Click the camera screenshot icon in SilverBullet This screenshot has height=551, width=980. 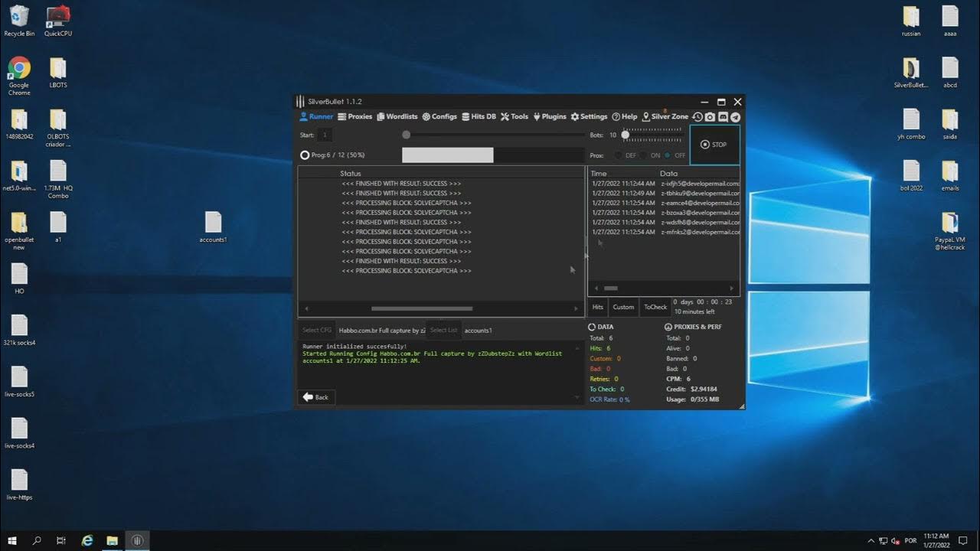[x=710, y=117]
